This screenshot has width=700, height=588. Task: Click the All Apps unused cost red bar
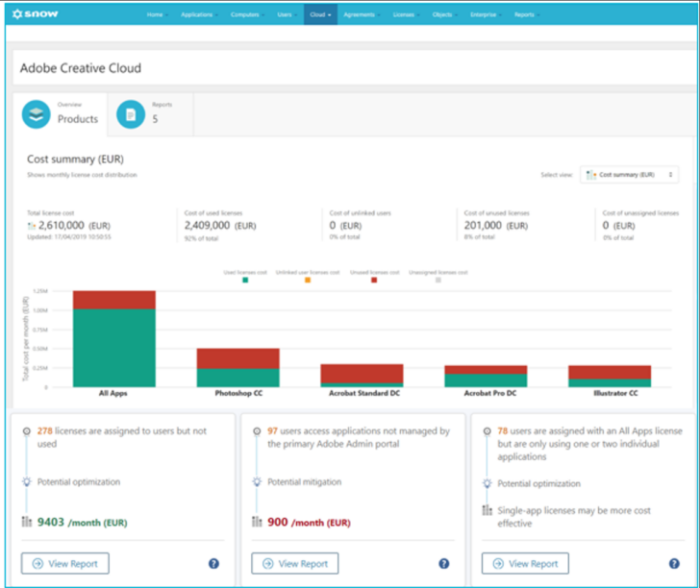pos(114,300)
